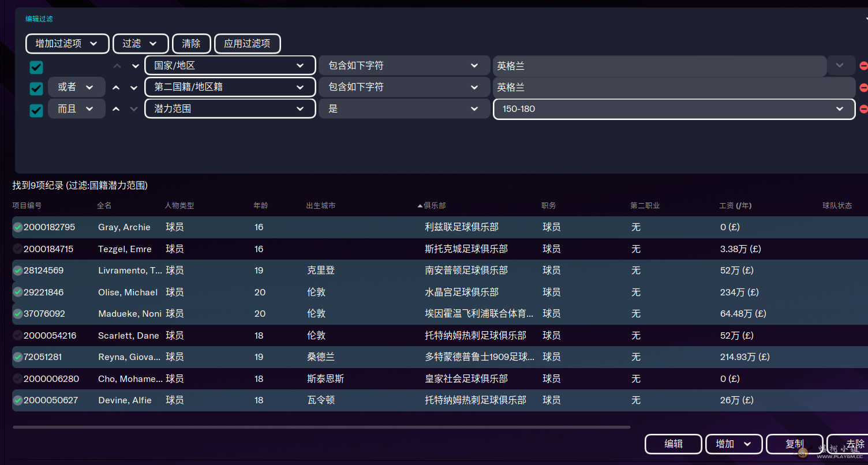
Task: Change the 或者 logic operator dropdown
Action: coord(77,87)
